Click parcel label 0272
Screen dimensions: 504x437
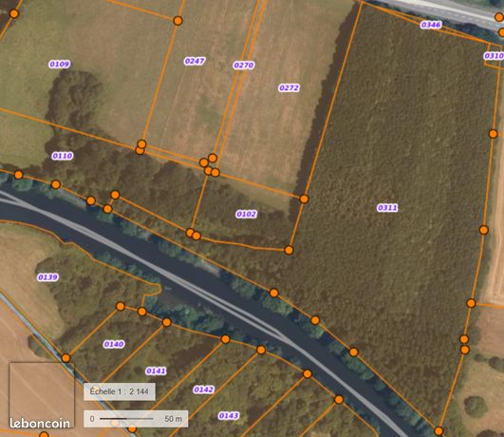(289, 88)
